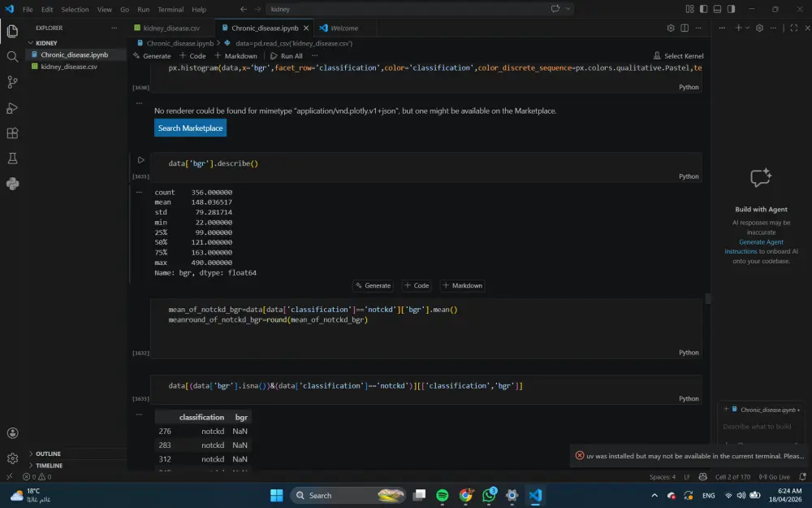
Task: Open the Run and Debug panel
Action: click(11, 108)
